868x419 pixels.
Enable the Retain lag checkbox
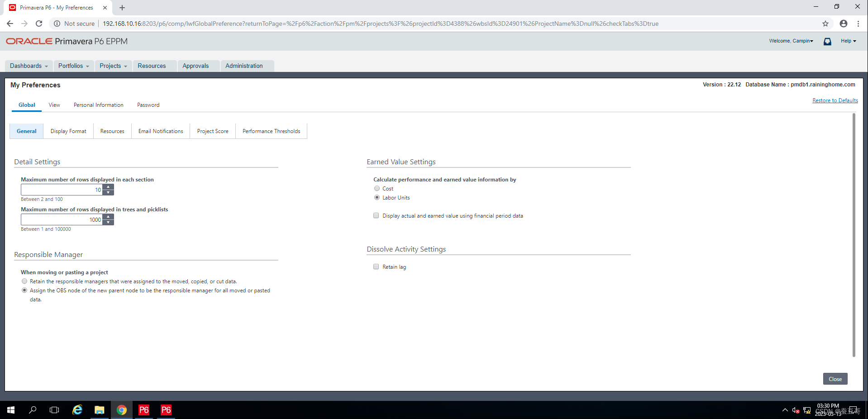click(376, 267)
